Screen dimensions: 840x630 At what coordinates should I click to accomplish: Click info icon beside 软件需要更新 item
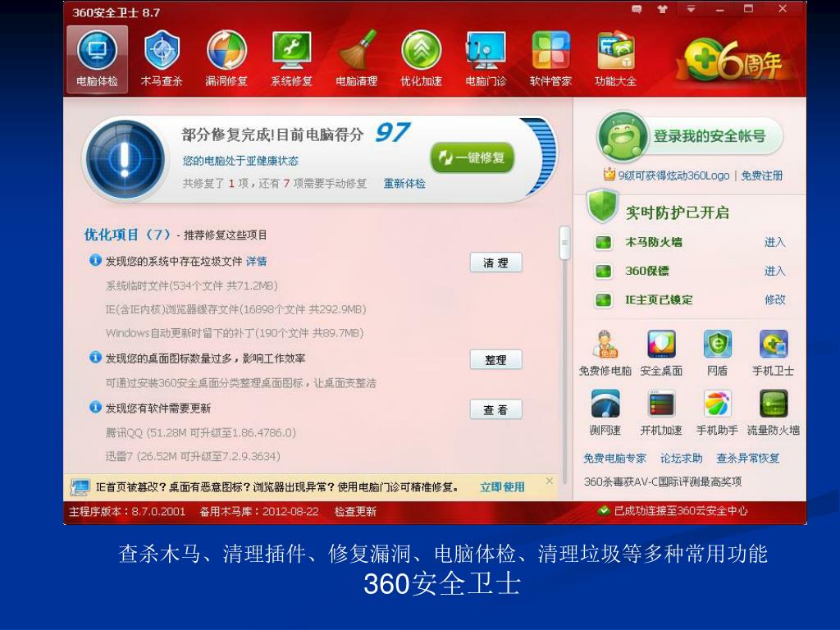click(x=95, y=408)
